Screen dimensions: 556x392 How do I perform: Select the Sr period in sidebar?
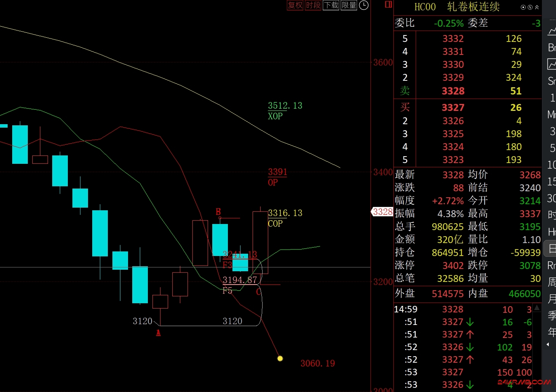point(552,81)
